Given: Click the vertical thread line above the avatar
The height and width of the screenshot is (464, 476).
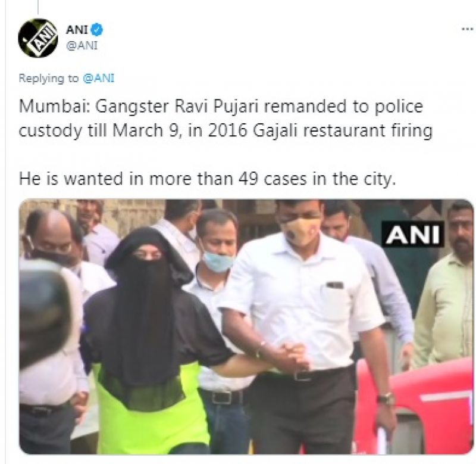Looking at the screenshot, I should point(38,7).
